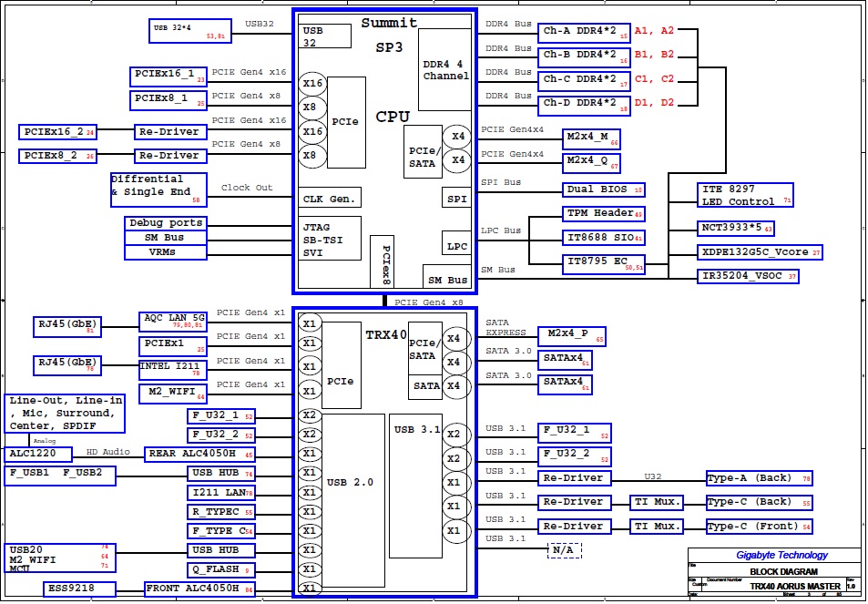Screen dimensions: 868x604
Task: Click the M2x4_Q slot box
Action: click(590, 162)
